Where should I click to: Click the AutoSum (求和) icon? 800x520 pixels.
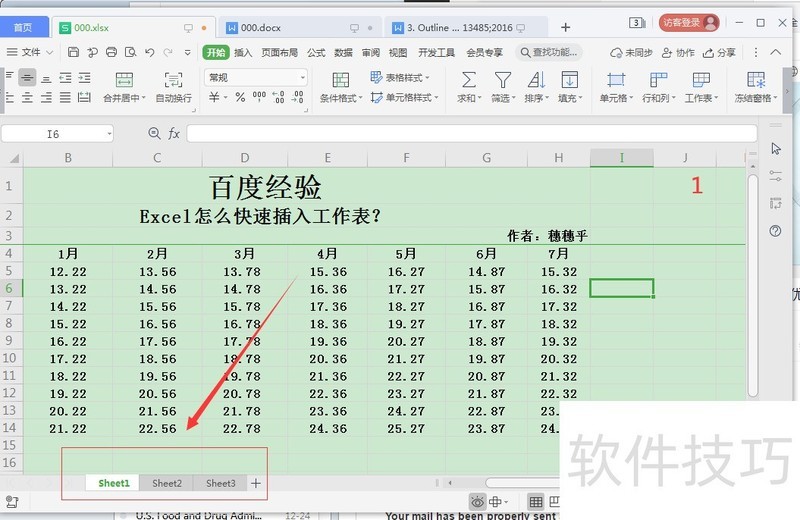(468, 80)
